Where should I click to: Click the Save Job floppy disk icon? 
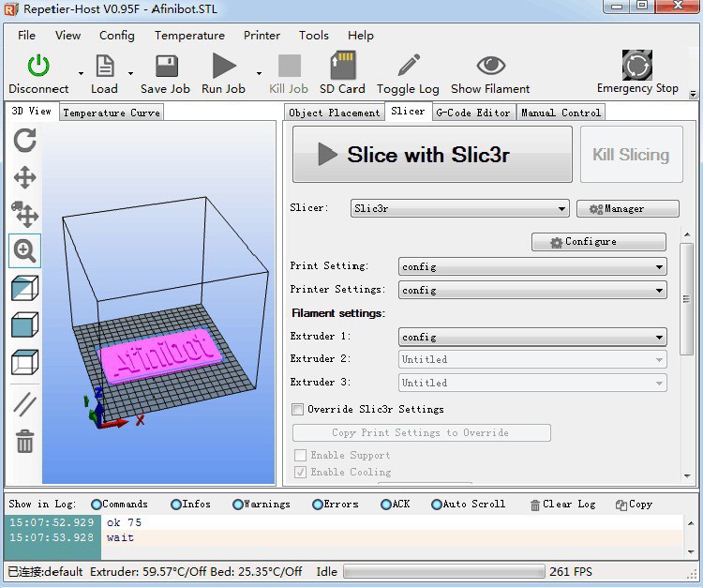(x=166, y=67)
